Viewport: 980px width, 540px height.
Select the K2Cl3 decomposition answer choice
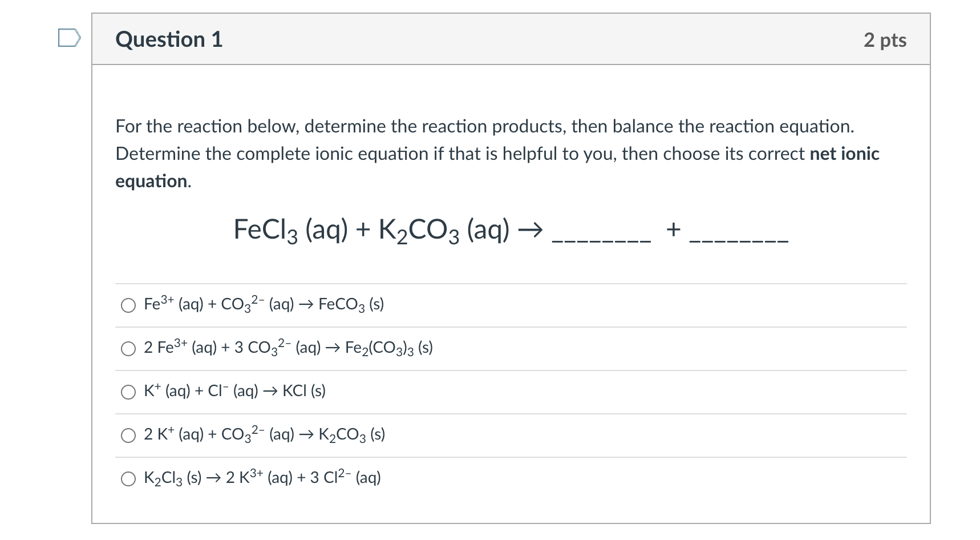click(x=262, y=478)
